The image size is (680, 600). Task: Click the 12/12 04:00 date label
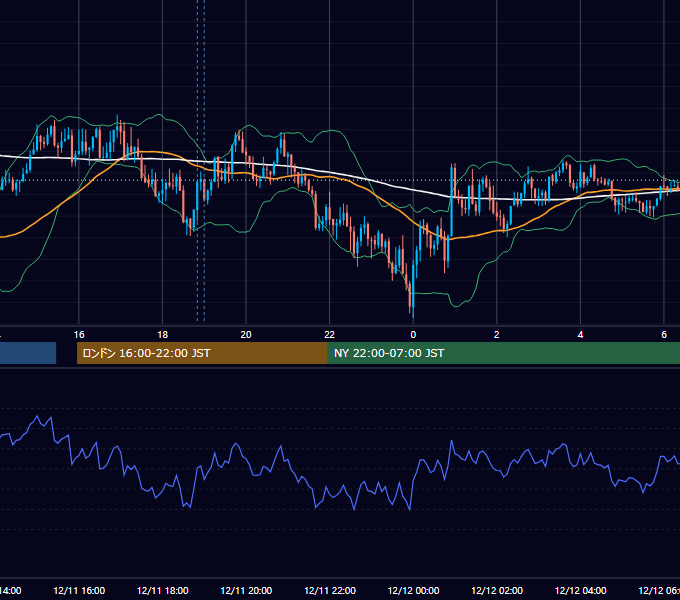click(x=581, y=590)
